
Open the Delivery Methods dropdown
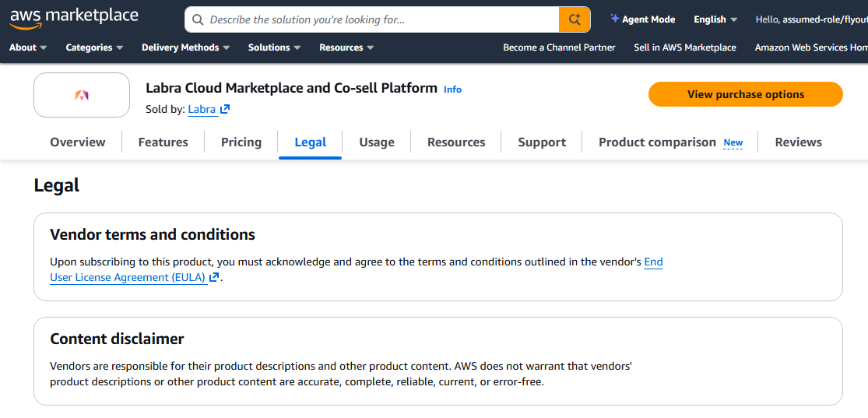pos(185,47)
